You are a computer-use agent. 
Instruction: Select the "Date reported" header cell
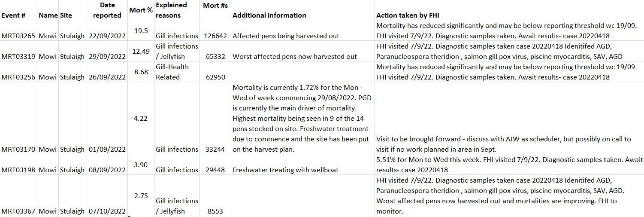[107, 10]
